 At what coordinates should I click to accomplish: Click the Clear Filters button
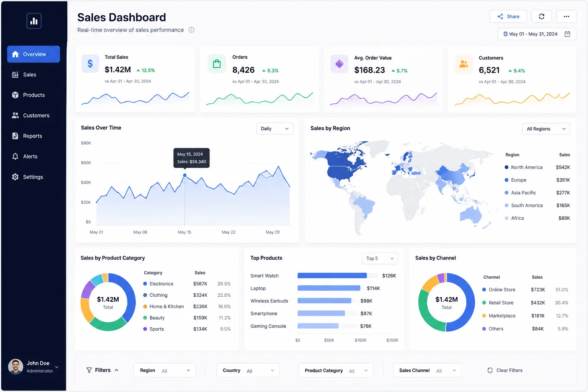(505, 370)
